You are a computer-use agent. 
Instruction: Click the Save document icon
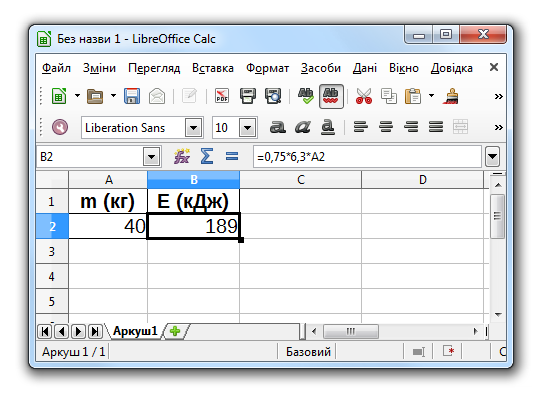132,96
